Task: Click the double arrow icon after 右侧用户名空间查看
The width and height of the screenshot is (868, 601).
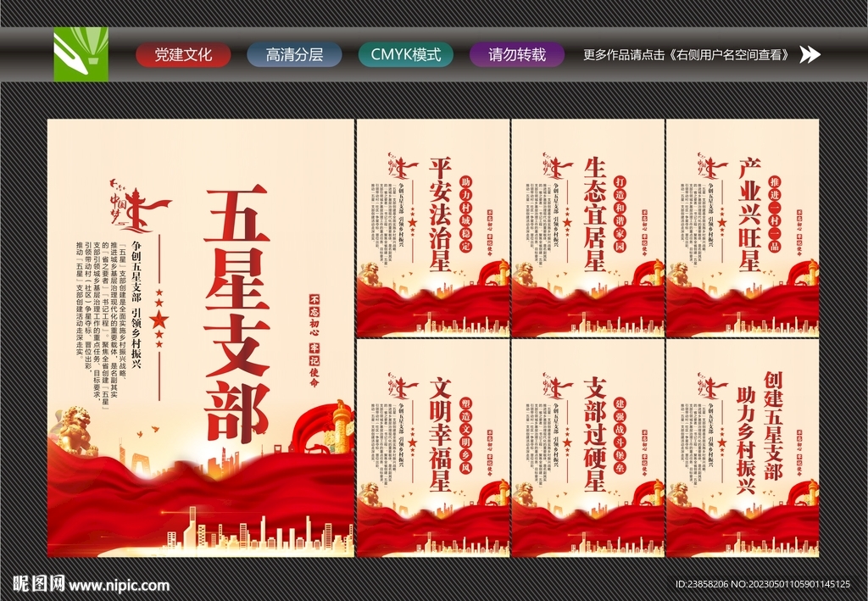Action: point(810,54)
